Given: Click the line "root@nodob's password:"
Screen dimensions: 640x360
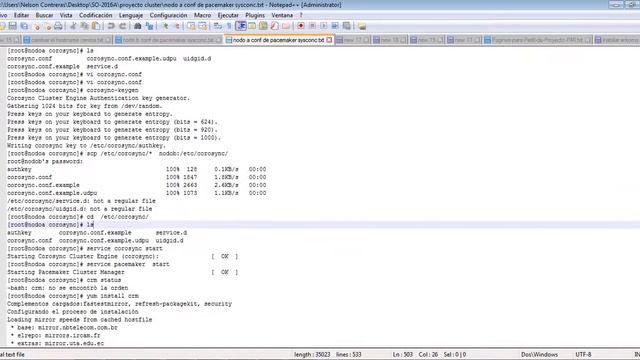Looking at the screenshot, I should click(45, 162).
